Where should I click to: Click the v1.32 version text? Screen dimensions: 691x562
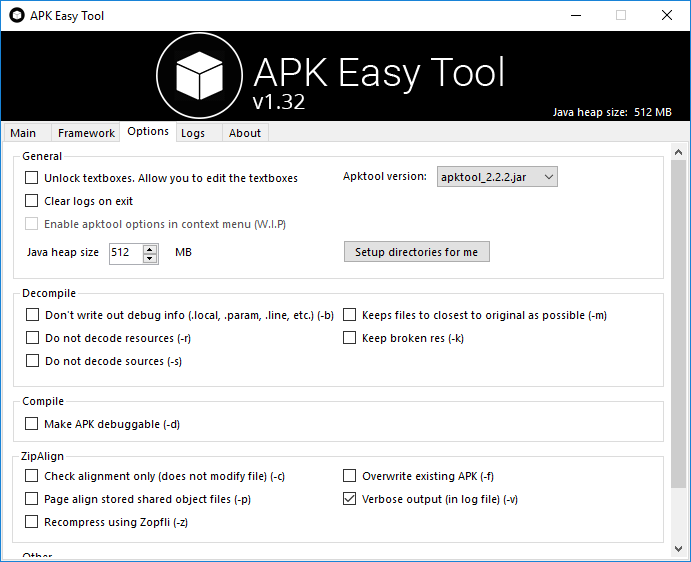[279, 102]
